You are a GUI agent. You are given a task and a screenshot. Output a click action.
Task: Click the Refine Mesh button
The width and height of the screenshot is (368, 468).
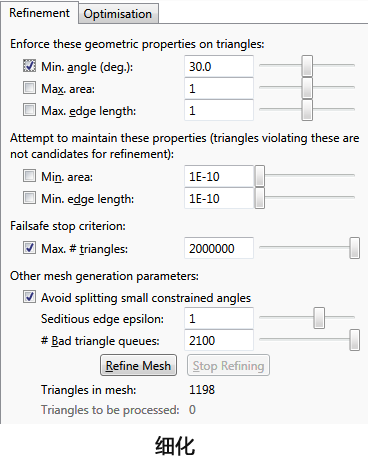pos(138,365)
